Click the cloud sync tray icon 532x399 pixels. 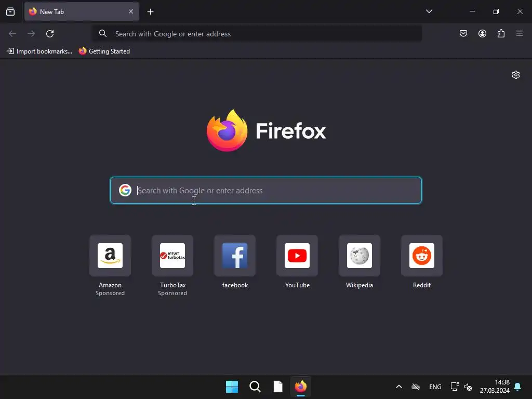coord(416,387)
